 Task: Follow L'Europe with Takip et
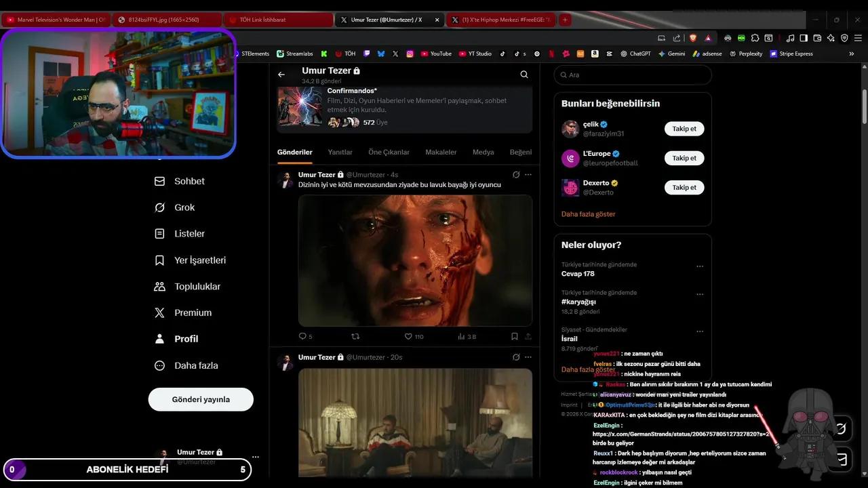tap(684, 158)
